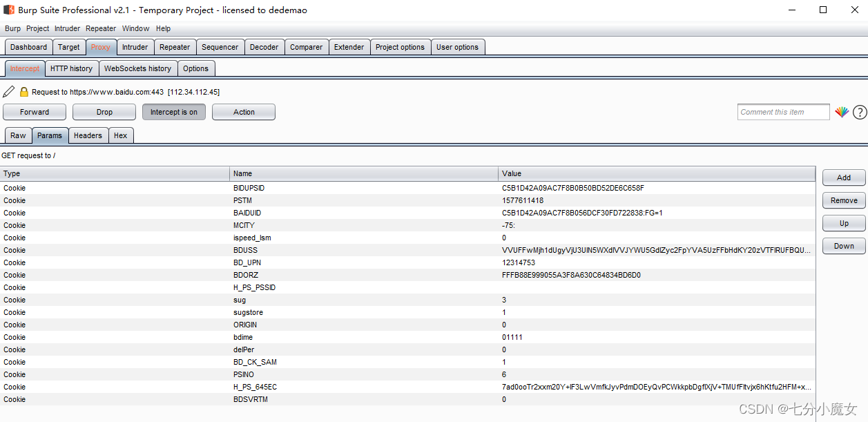The image size is (868, 422).
Task: Open the Decoder tab
Action: coord(264,47)
